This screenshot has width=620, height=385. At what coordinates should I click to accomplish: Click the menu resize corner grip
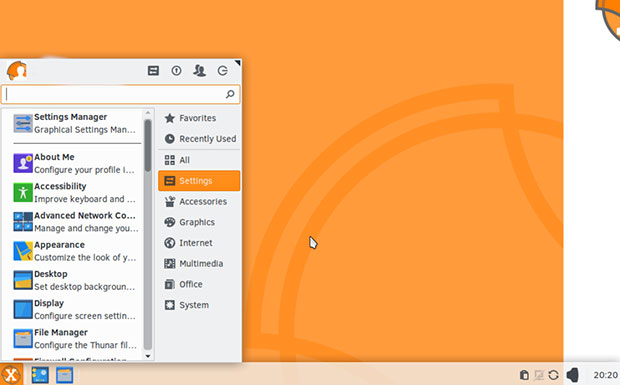(x=237, y=63)
